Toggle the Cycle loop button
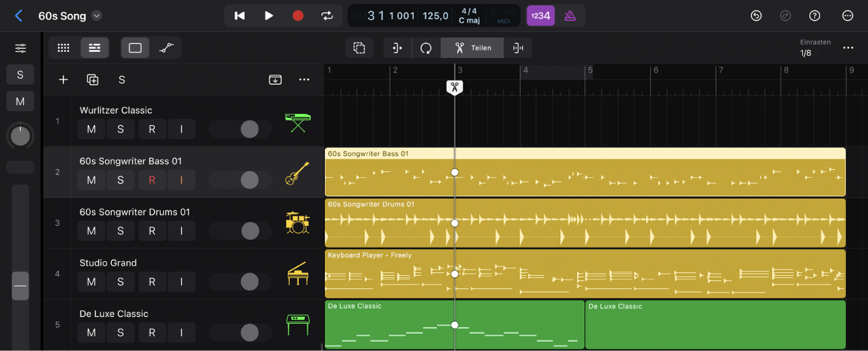Viewport: 868px width, 351px height. [x=327, y=15]
